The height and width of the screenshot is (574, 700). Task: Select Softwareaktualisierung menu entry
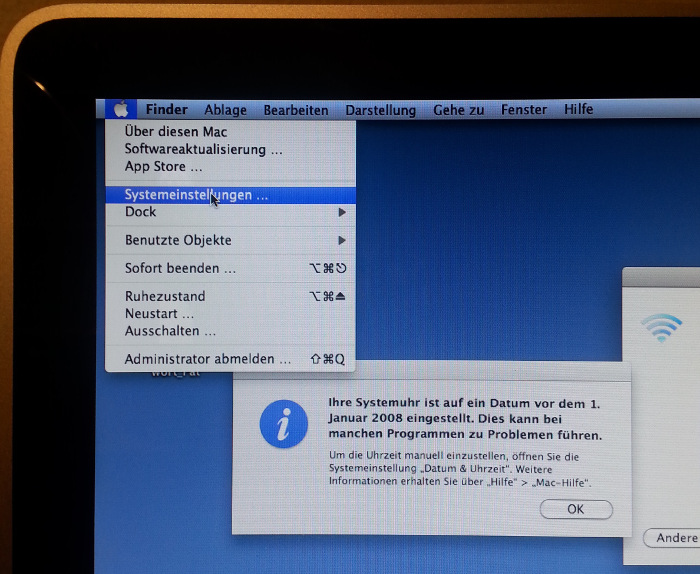coord(230,149)
